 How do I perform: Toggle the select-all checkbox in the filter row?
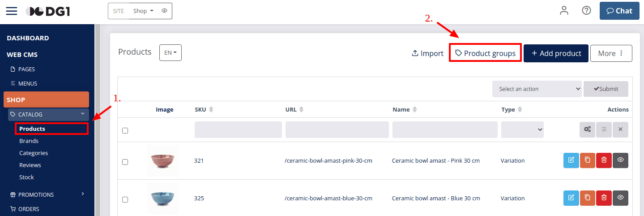point(125,130)
